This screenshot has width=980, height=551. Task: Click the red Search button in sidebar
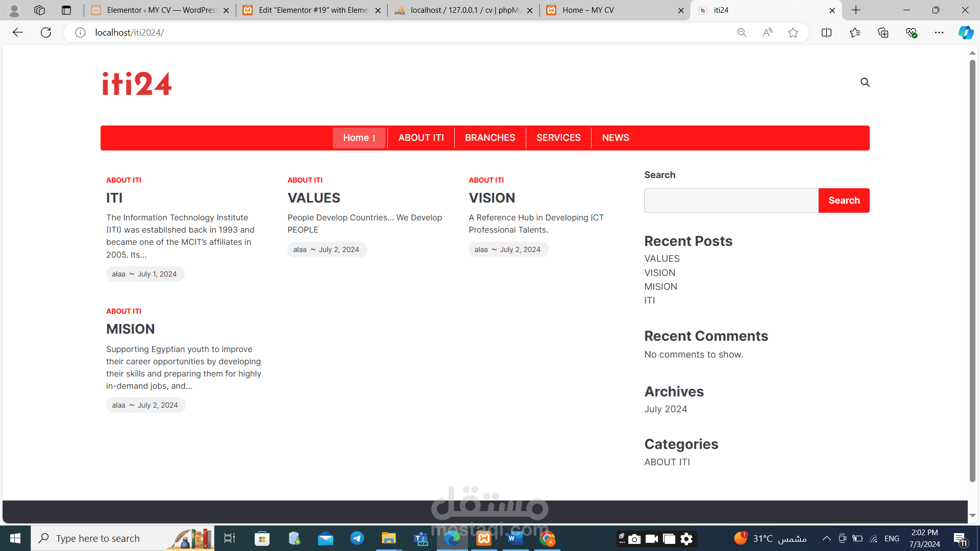tap(844, 201)
